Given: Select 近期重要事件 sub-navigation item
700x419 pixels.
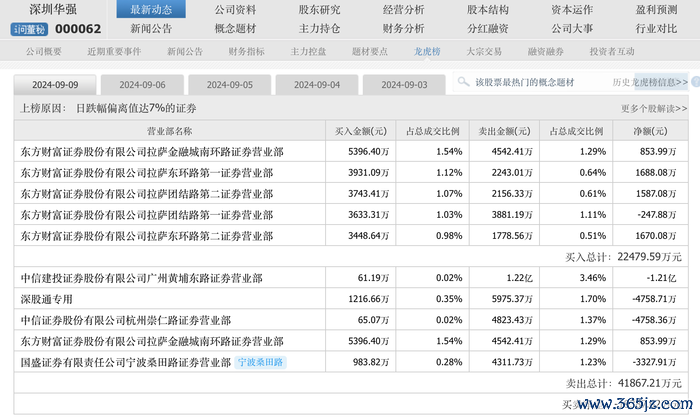Looking at the screenshot, I should point(114,52).
